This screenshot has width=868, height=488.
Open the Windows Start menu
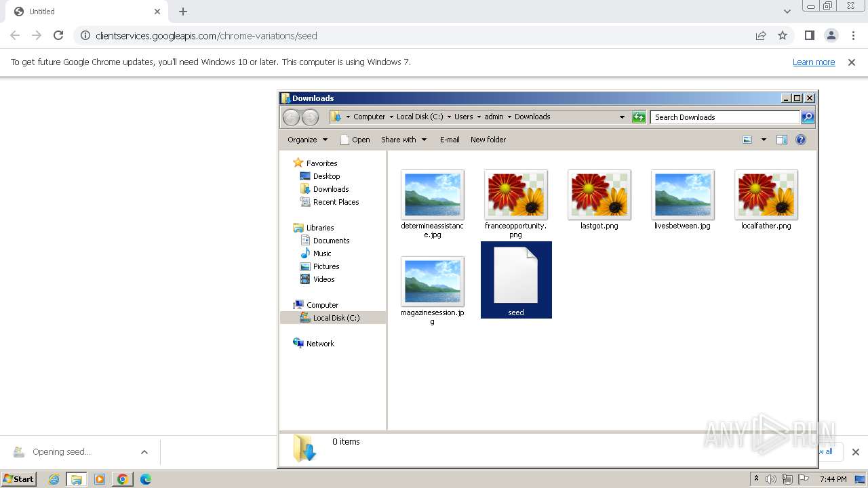(19, 479)
